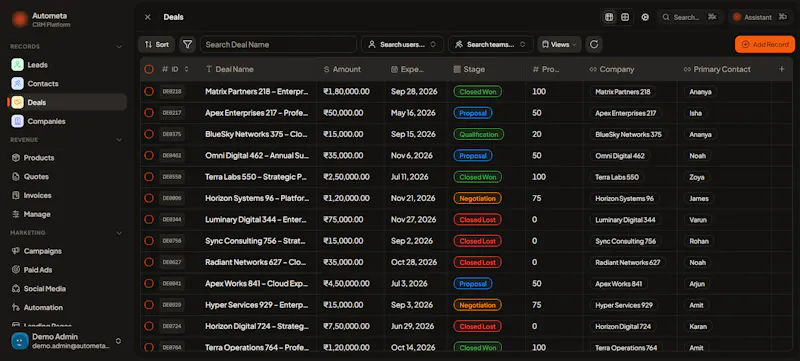
Task: Click the Qualification stage badge
Action: [x=479, y=134]
